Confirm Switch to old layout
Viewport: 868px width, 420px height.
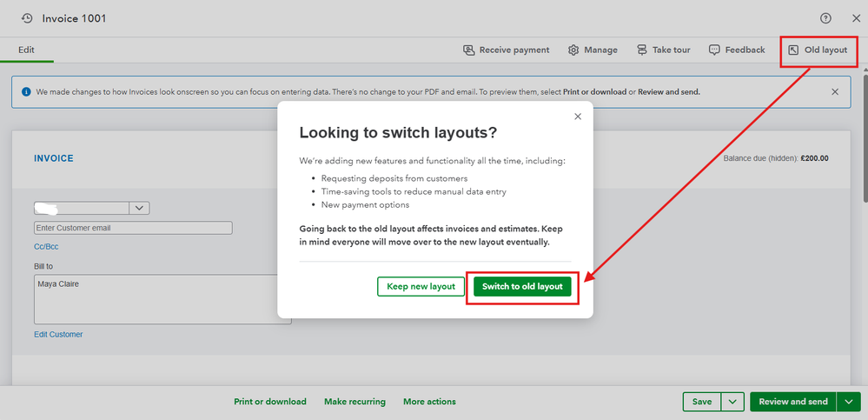tap(522, 286)
